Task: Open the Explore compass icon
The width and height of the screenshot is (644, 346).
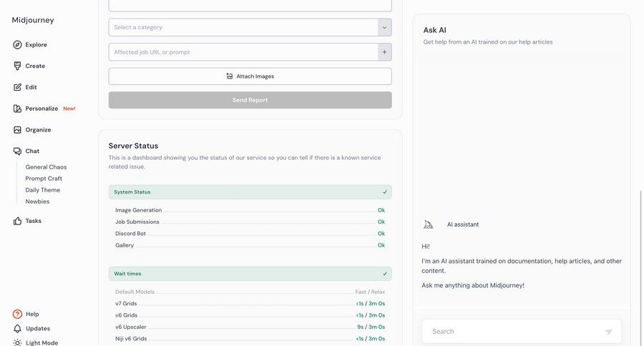Action: [17, 45]
